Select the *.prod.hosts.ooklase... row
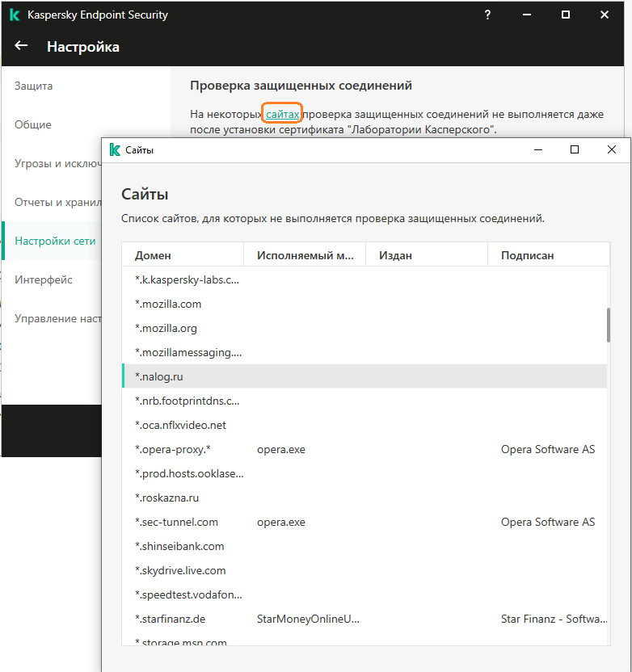Image resolution: width=632 pixels, height=672 pixels. 364,473
